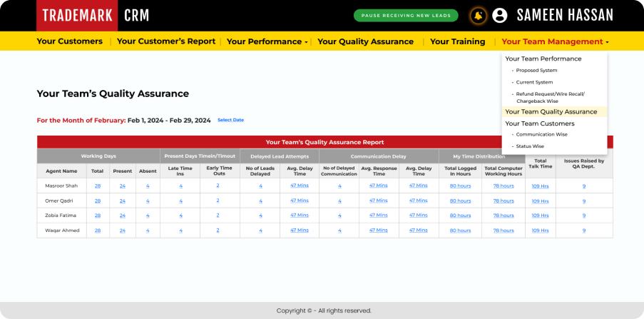
Task: Open Waqar Ahmed's QA issues raised count
Action: [x=583, y=231]
